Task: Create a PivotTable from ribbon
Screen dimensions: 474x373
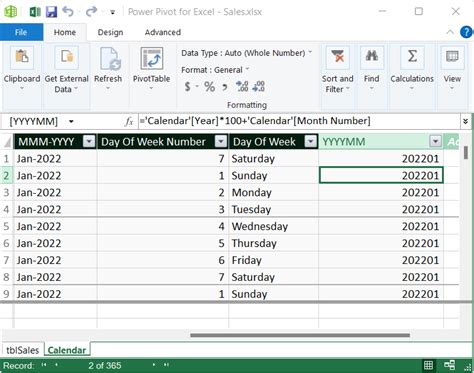Action: (151, 69)
